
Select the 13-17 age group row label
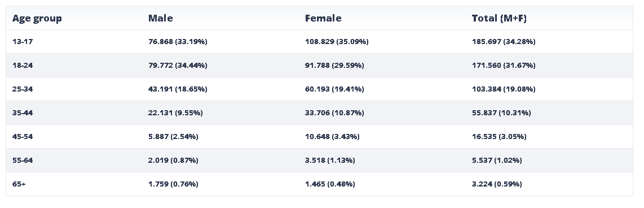tap(22, 42)
